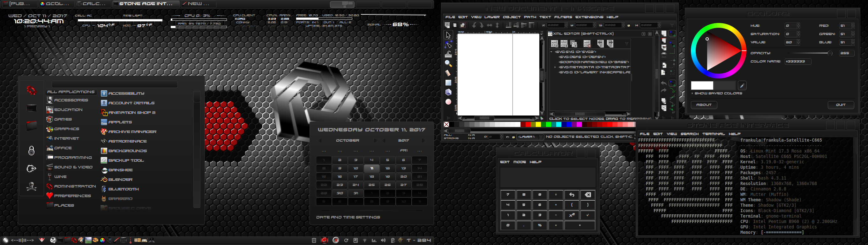The height and width of the screenshot is (245, 868).
Task: Open Date and Time Settings link
Action: coord(348,217)
